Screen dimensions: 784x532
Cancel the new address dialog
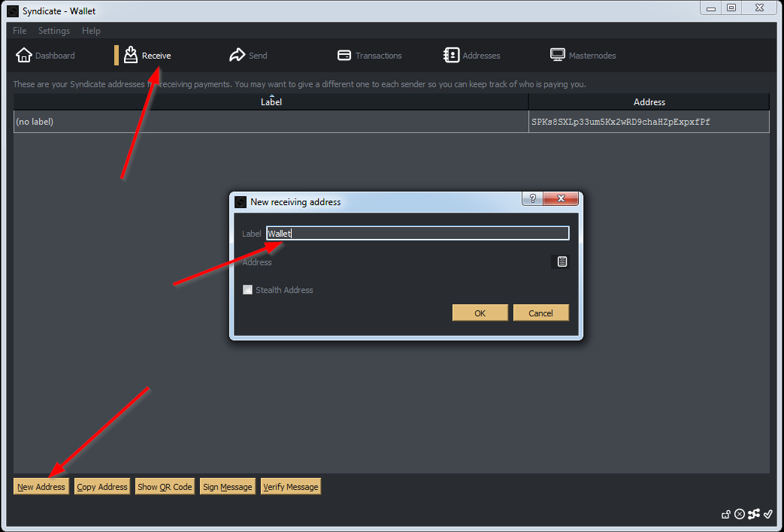tap(541, 313)
